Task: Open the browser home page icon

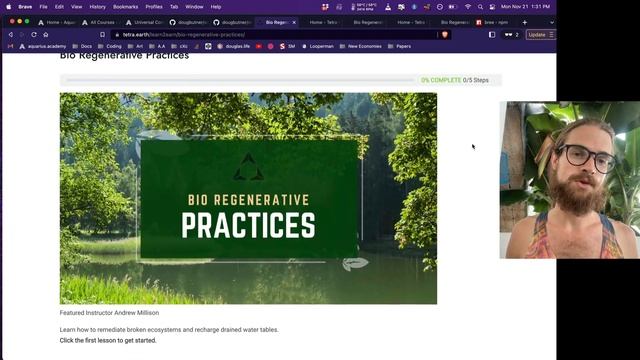Action: 46,35
